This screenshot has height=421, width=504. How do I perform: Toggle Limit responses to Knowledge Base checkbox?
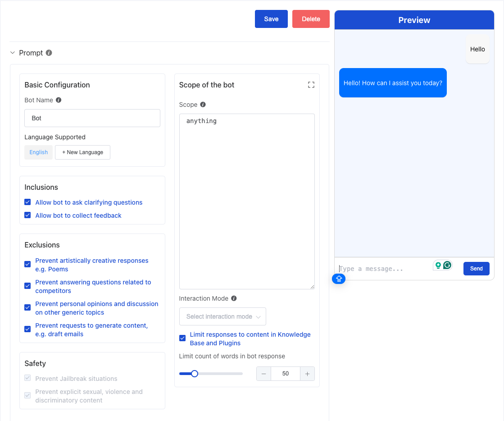pos(182,338)
